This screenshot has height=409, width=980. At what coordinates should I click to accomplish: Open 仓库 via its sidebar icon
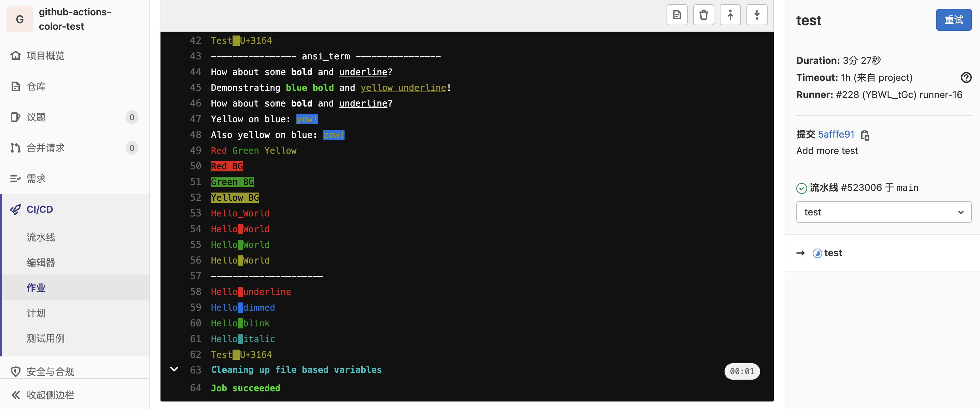coord(15,86)
